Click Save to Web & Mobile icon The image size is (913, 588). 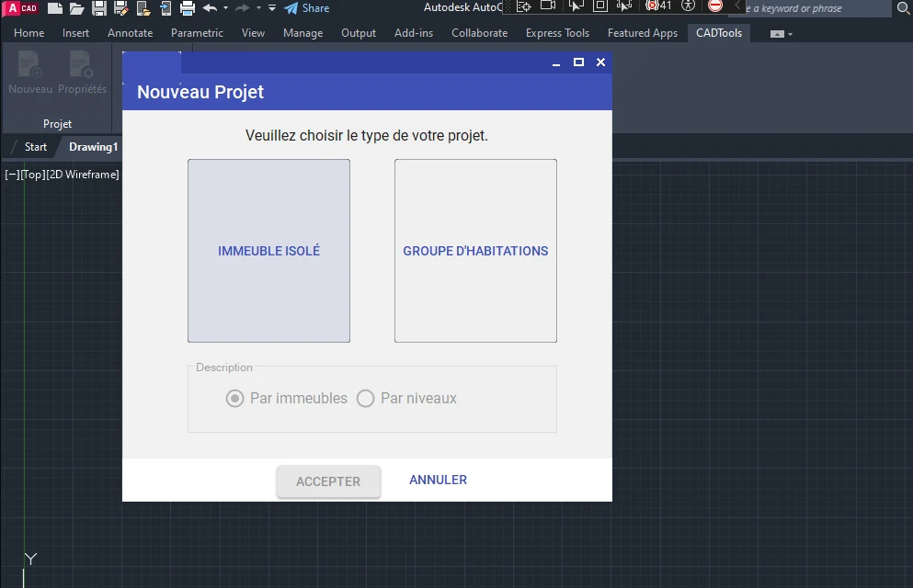[x=165, y=8]
